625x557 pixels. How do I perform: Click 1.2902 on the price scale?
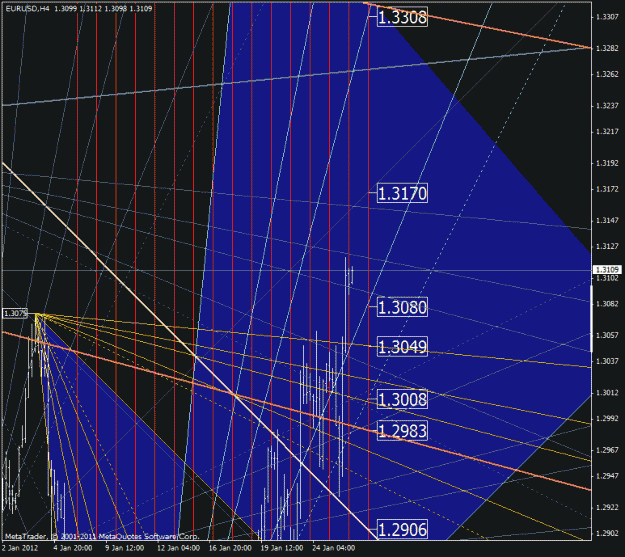[x=607, y=533]
